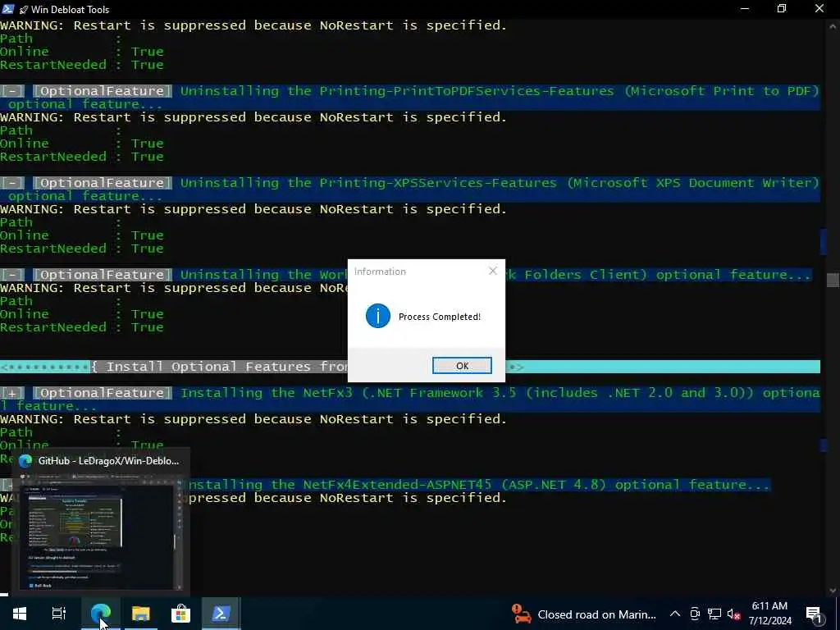This screenshot has height=630, width=840.
Task: Click the Install Optional Features header line
Action: click(410, 367)
